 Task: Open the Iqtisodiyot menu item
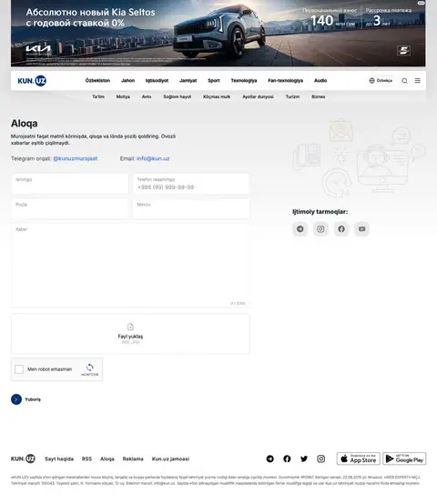(x=157, y=80)
